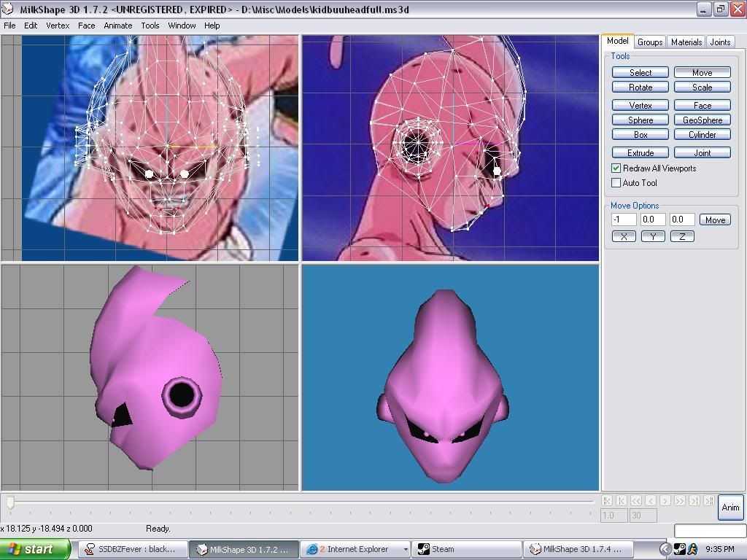Click the MilkShape title bar app icon
The height and width of the screenshot is (560, 747).
click(7, 9)
